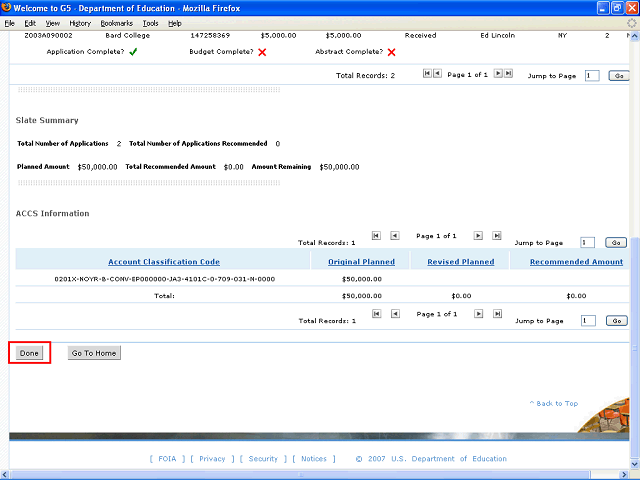640x480 pixels.
Task: Click red X beside Abstract Complete
Action: coord(391,52)
